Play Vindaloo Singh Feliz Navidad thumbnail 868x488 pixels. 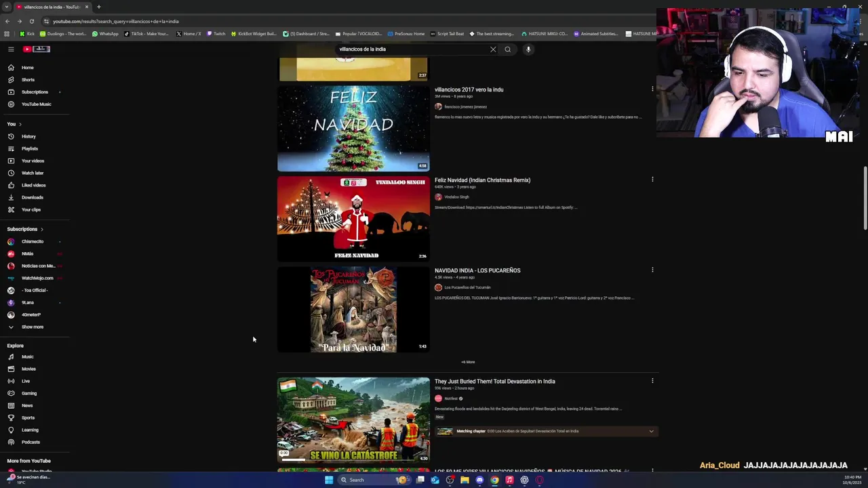coord(353,218)
